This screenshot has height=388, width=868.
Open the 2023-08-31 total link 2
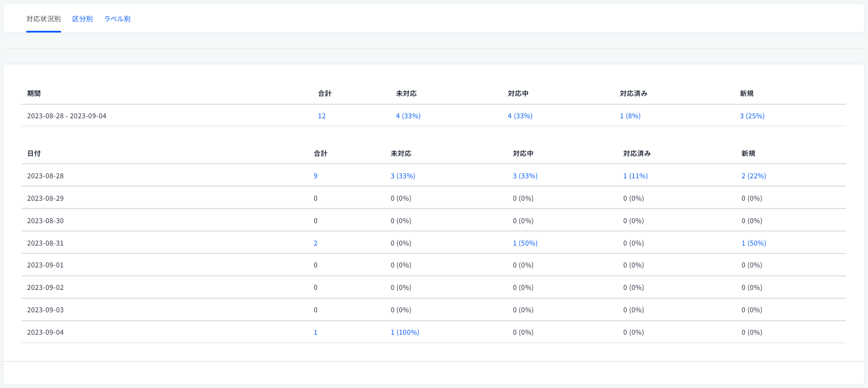click(316, 243)
